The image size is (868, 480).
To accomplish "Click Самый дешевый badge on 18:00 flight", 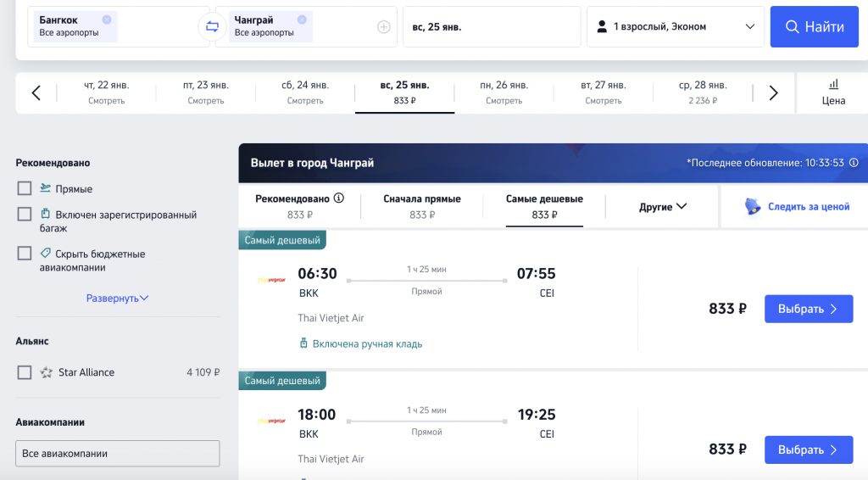I will tap(282, 381).
